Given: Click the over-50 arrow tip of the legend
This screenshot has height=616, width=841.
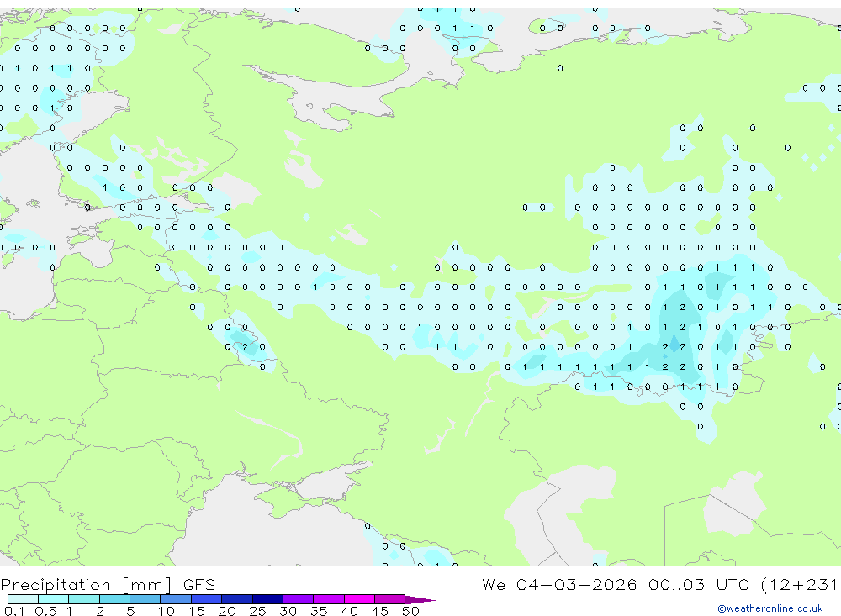Looking at the screenshot, I should (421, 600).
